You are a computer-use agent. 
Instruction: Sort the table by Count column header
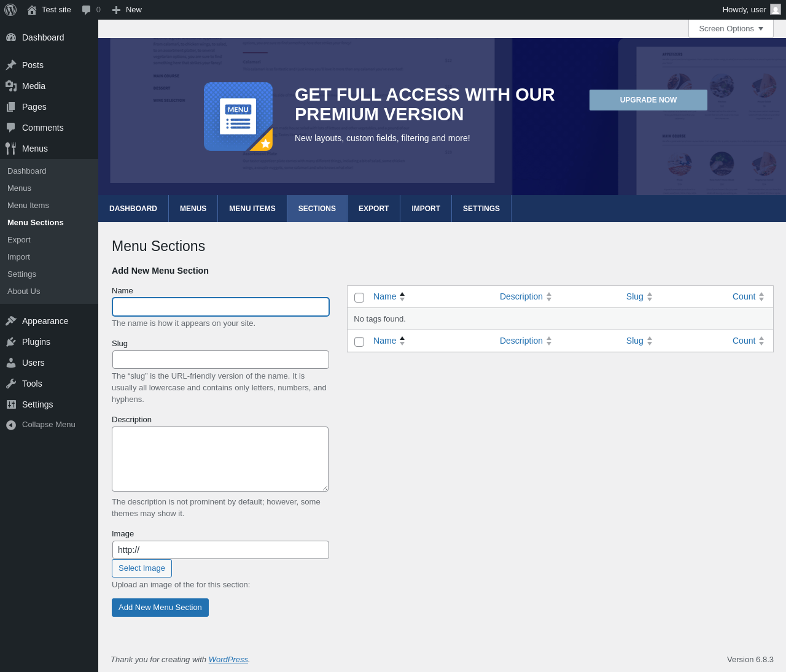point(744,297)
